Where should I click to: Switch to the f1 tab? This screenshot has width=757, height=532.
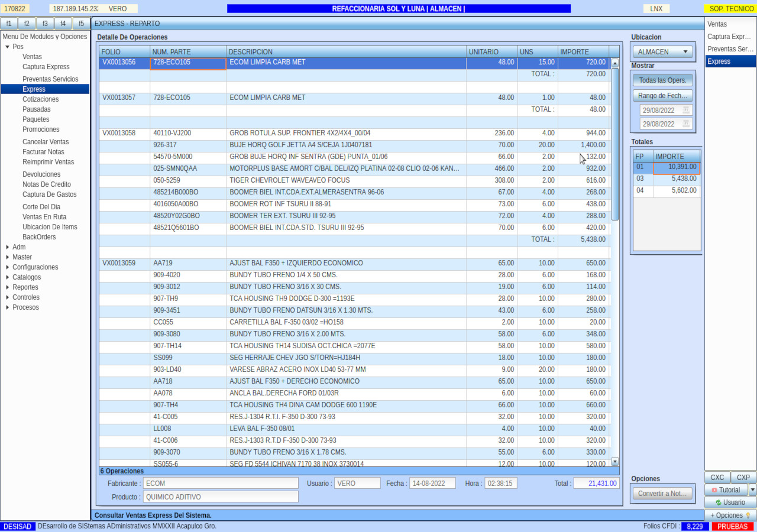click(9, 24)
